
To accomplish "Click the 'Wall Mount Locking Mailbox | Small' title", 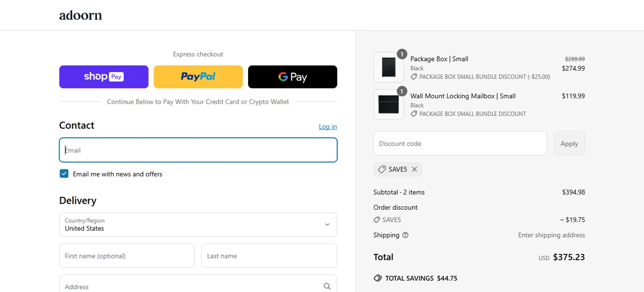I will 463,96.
